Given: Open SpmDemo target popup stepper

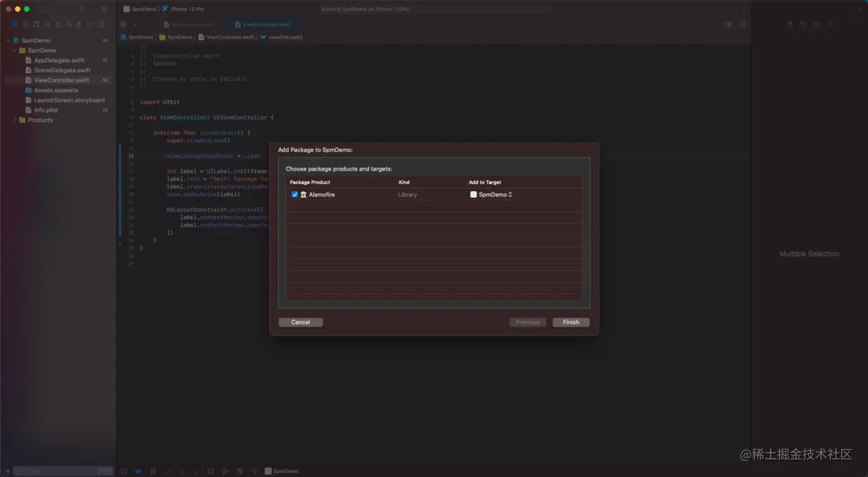Looking at the screenshot, I should tap(510, 194).
